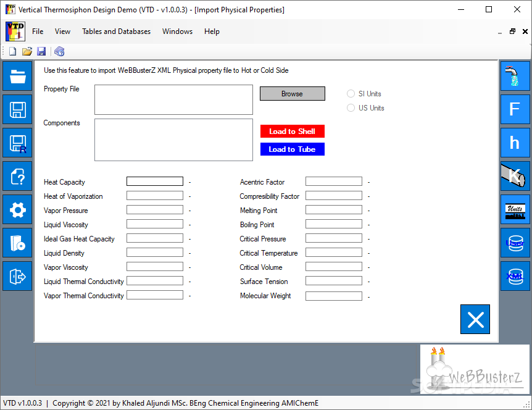Screen dimensions: 532x410
Task: Open the Windows menu
Action: click(x=178, y=31)
